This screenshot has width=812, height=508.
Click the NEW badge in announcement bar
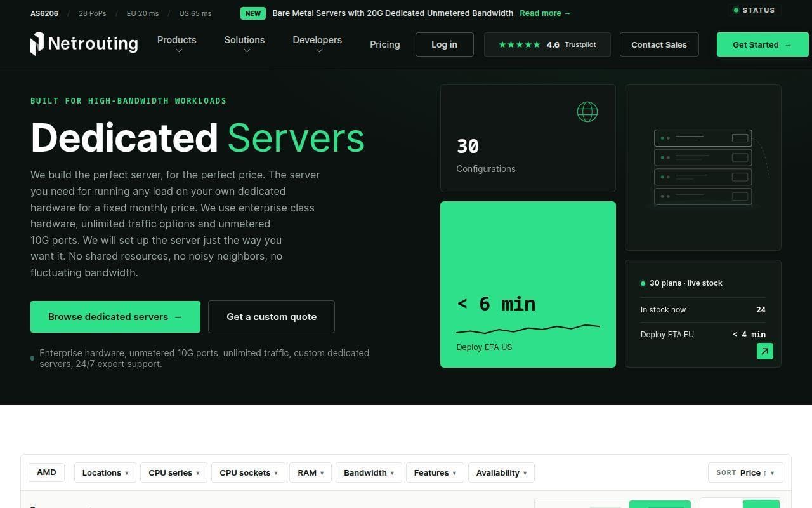tap(253, 13)
